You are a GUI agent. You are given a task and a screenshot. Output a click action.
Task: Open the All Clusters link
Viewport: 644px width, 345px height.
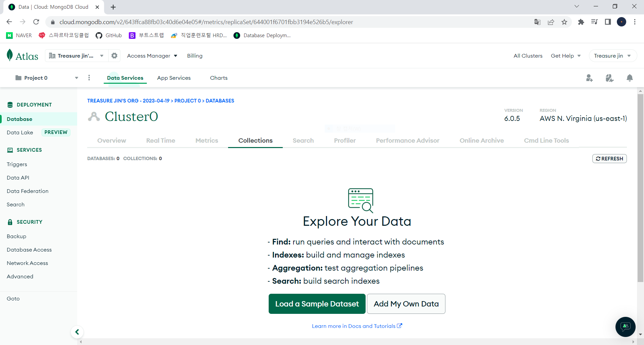click(x=528, y=56)
